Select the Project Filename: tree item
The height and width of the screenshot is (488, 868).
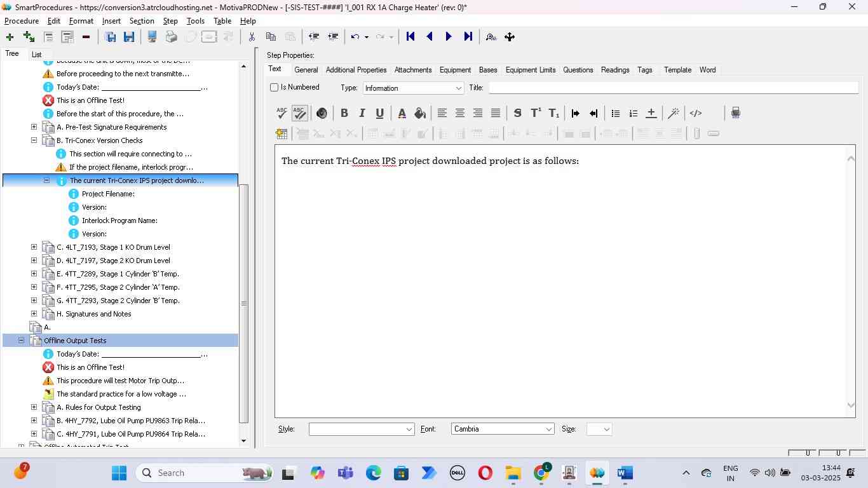pos(108,194)
